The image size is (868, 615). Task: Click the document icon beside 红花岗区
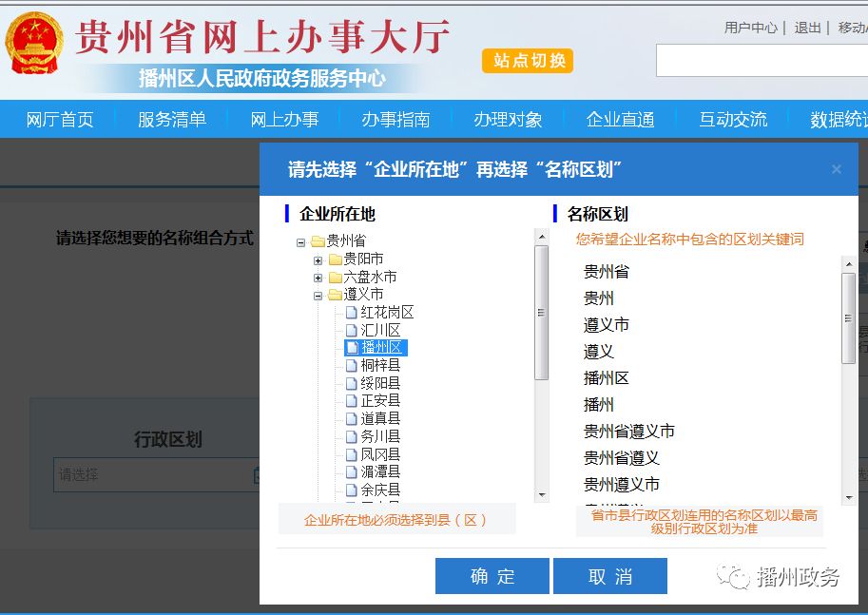pos(352,313)
